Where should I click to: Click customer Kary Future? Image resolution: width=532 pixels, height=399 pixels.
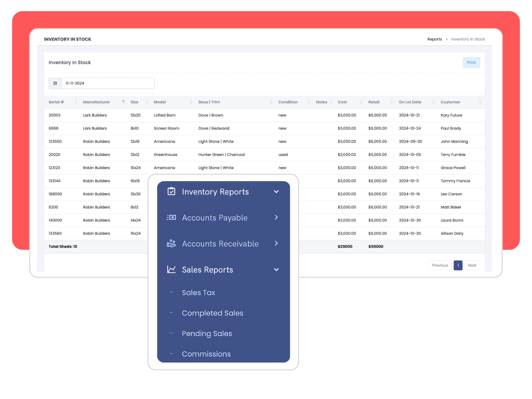click(x=451, y=115)
